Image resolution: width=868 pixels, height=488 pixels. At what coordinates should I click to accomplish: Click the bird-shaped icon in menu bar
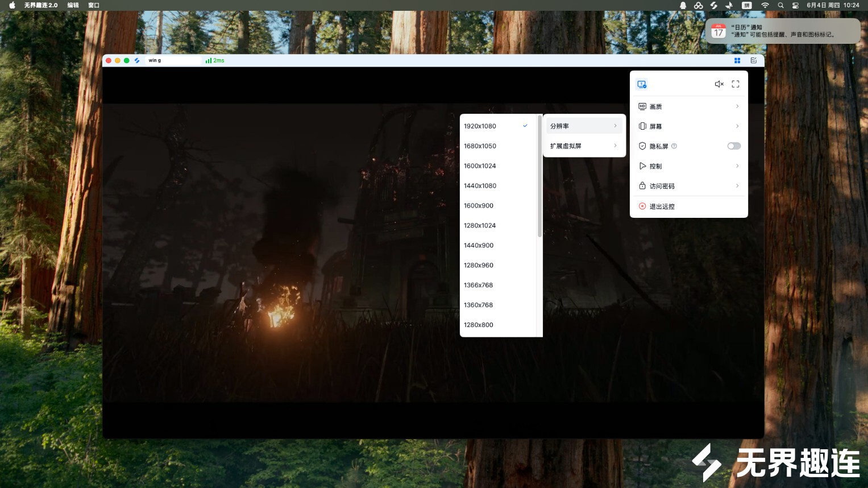point(729,5)
